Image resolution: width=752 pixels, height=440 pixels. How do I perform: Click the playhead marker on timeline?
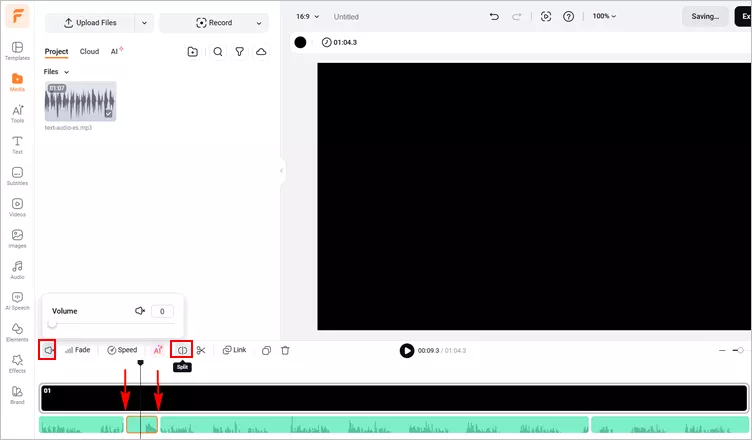[141, 363]
